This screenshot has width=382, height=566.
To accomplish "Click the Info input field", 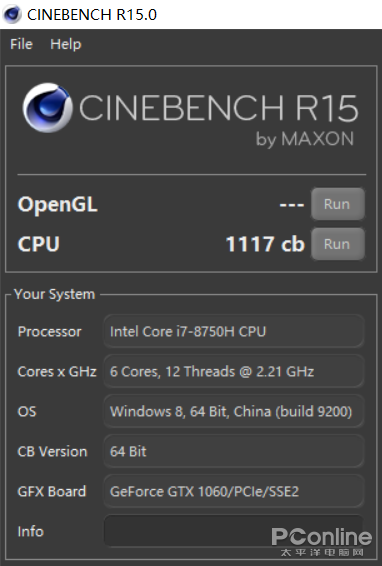I will click(233, 531).
